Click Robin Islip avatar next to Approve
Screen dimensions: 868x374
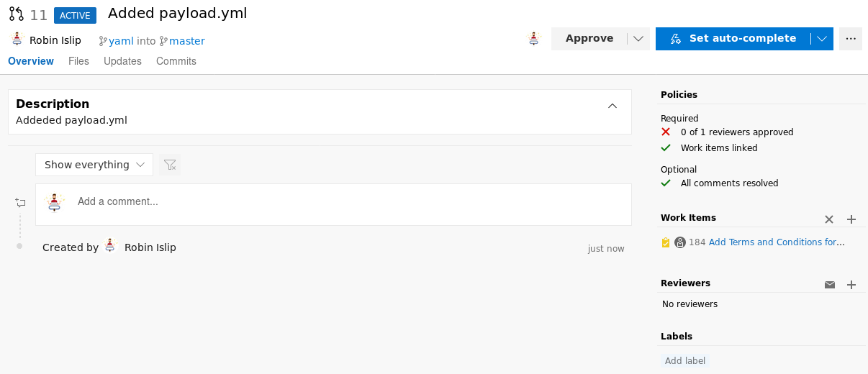pos(533,39)
